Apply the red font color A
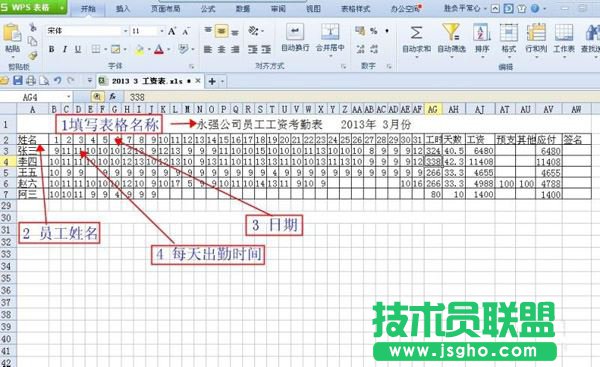 click(x=159, y=49)
